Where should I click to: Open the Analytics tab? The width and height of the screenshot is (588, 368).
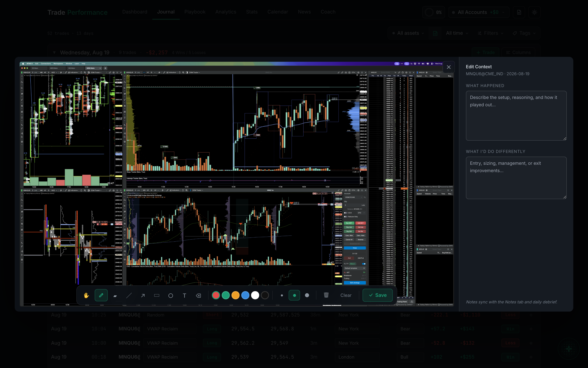(x=226, y=12)
